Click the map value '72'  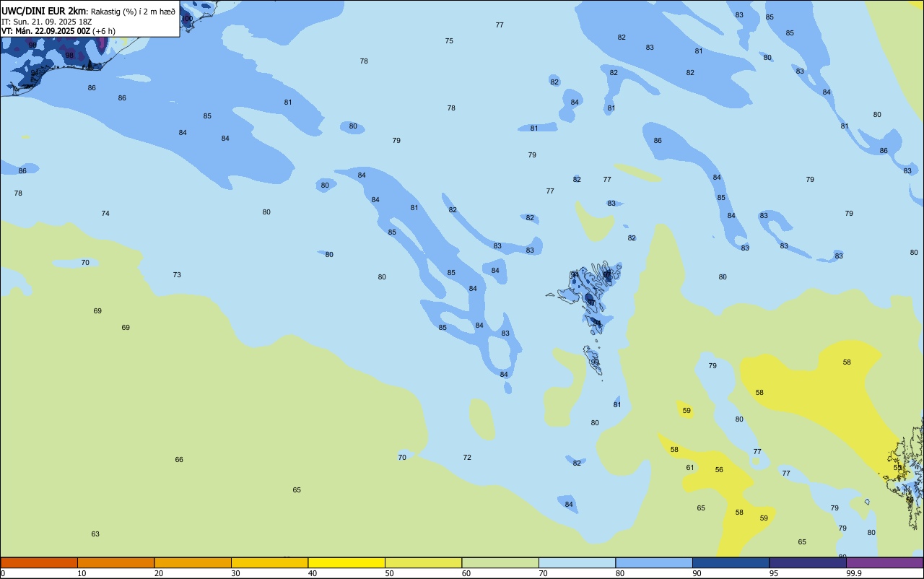pyautogui.click(x=467, y=458)
